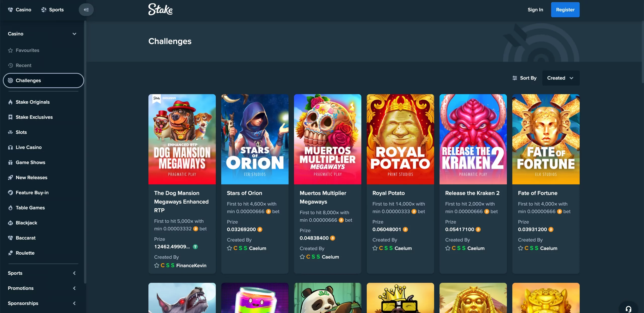This screenshot has width=644, height=313.
Task: Open Favourites in sidebar
Action: pyautogui.click(x=43, y=50)
